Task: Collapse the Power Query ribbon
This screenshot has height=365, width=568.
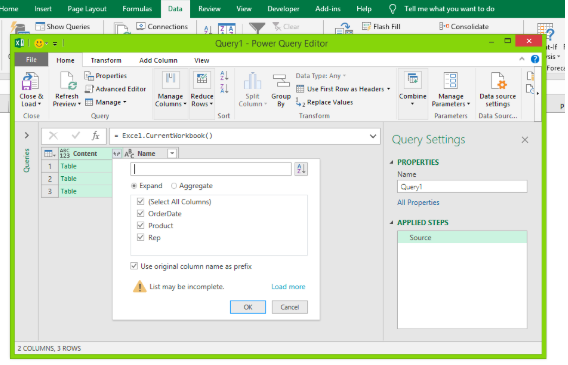Action: (522, 59)
